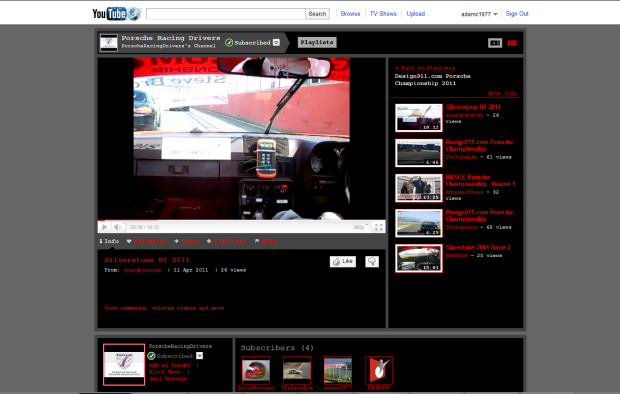This screenshot has height=394, width=620.
Task: Play the video with play button
Action: (104, 227)
